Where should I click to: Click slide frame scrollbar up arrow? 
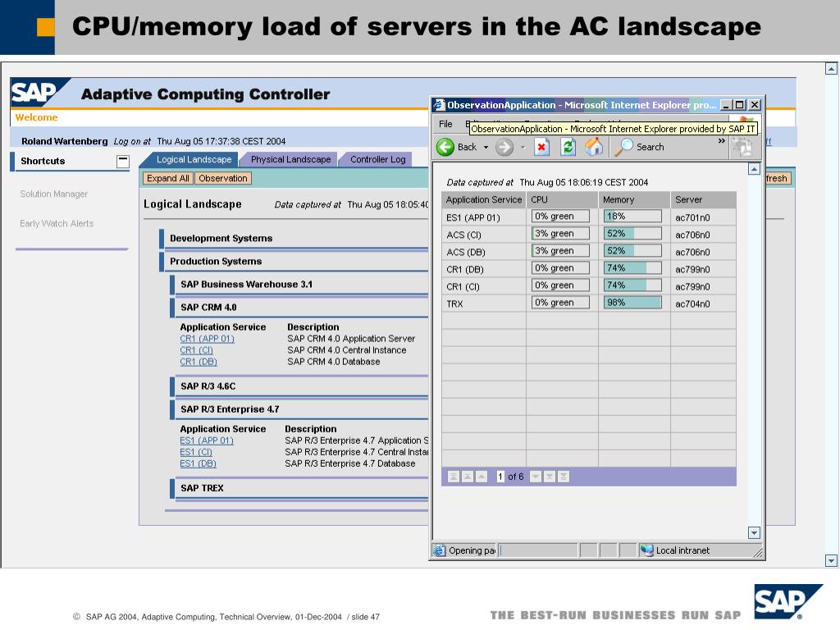tap(831, 69)
